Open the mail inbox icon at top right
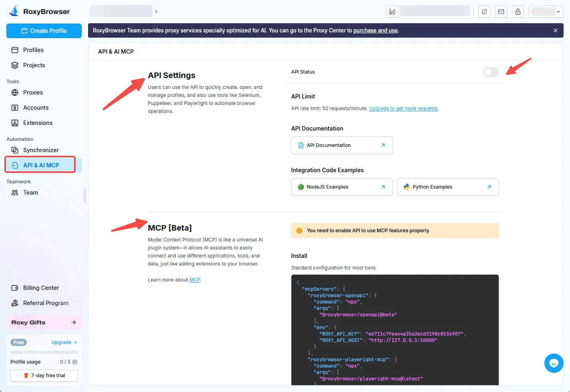Image resolution: width=570 pixels, height=392 pixels. click(x=501, y=12)
